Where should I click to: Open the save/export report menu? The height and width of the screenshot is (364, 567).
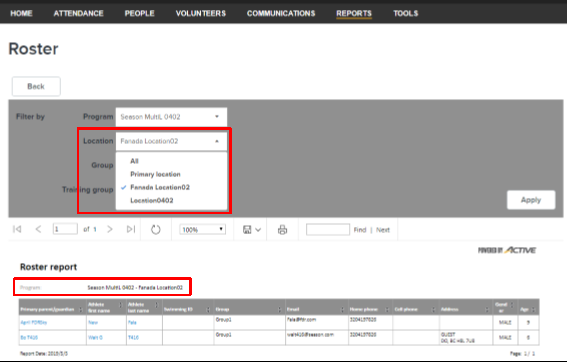pyautogui.click(x=252, y=230)
